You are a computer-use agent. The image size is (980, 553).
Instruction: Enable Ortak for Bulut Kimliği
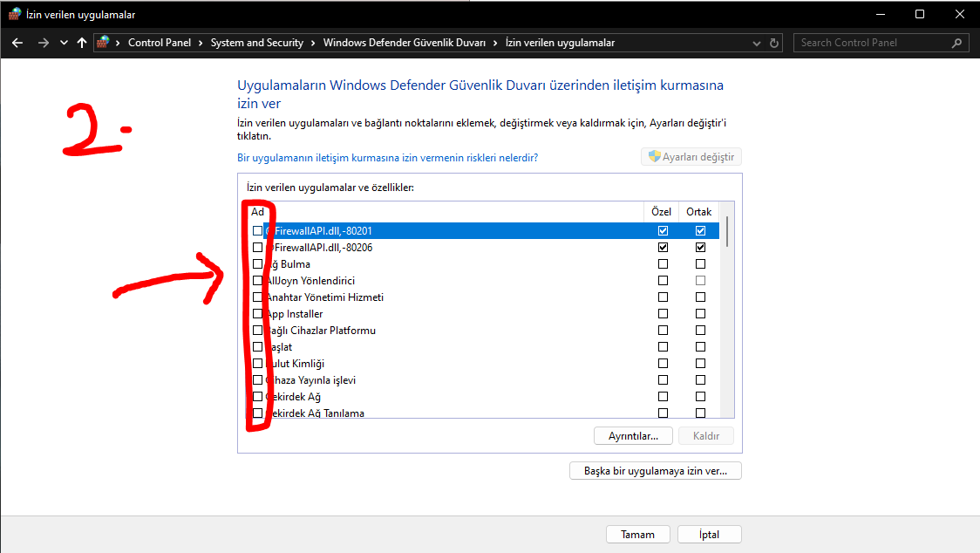(701, 364)
